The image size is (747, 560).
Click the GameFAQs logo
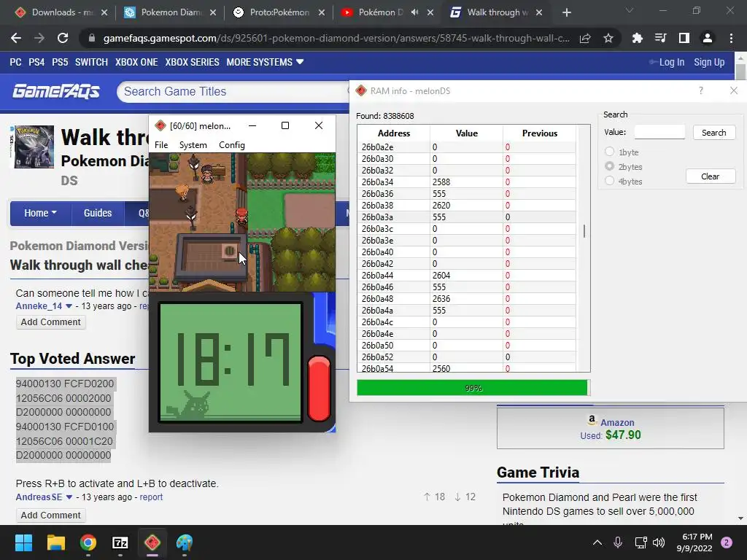[x=56, y=91]
